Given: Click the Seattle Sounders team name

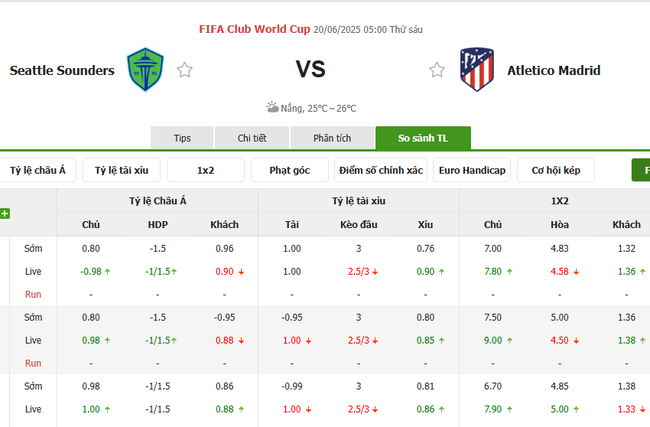Looking at the screenshot, I should click(x=62, y=70).
